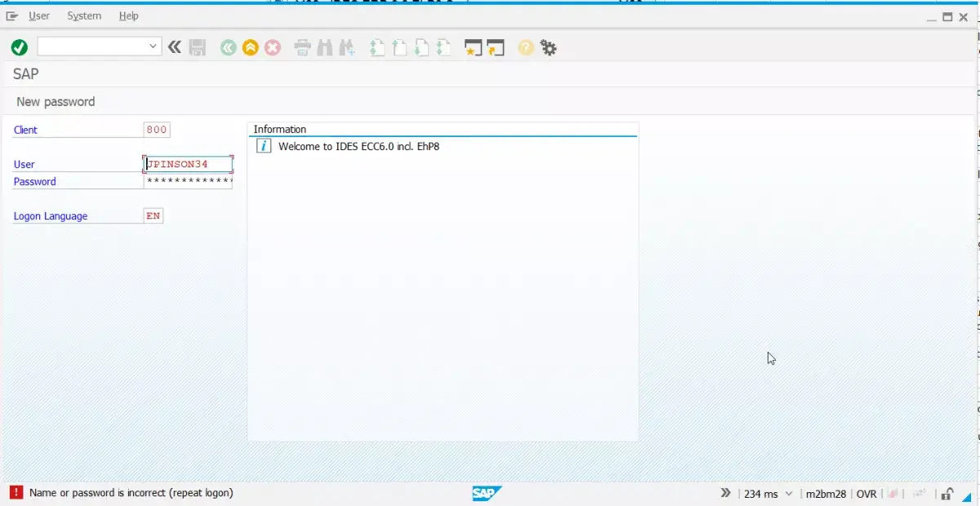Click the 'm2bm28' server name in status bar
This screenshot has width=980, height=506.
pyautogui.click(x=826, y=494)
